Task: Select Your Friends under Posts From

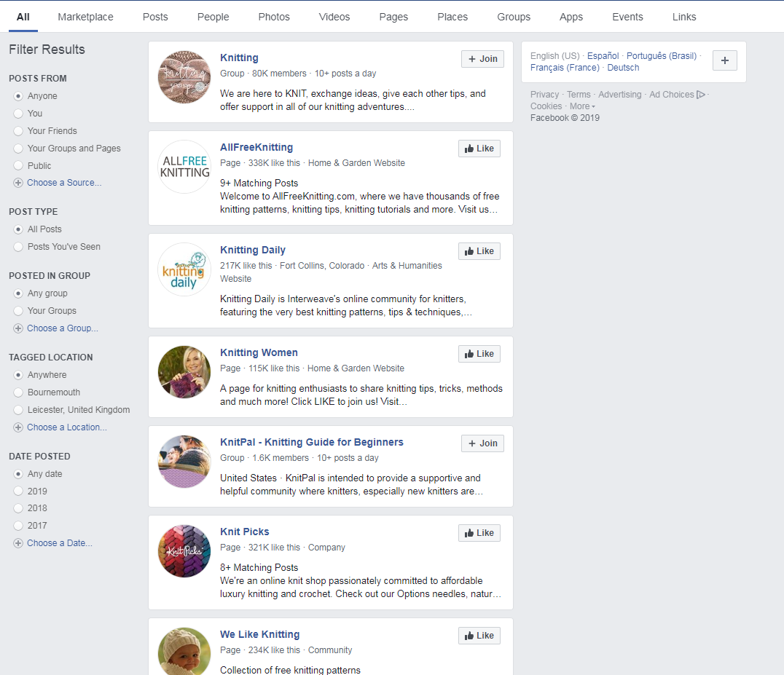Action: [18, 131]
